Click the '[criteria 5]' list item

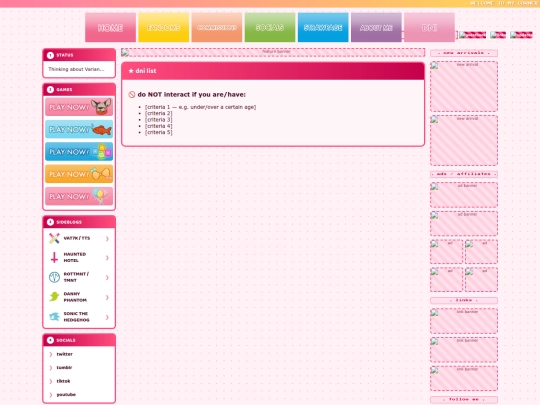158,132
